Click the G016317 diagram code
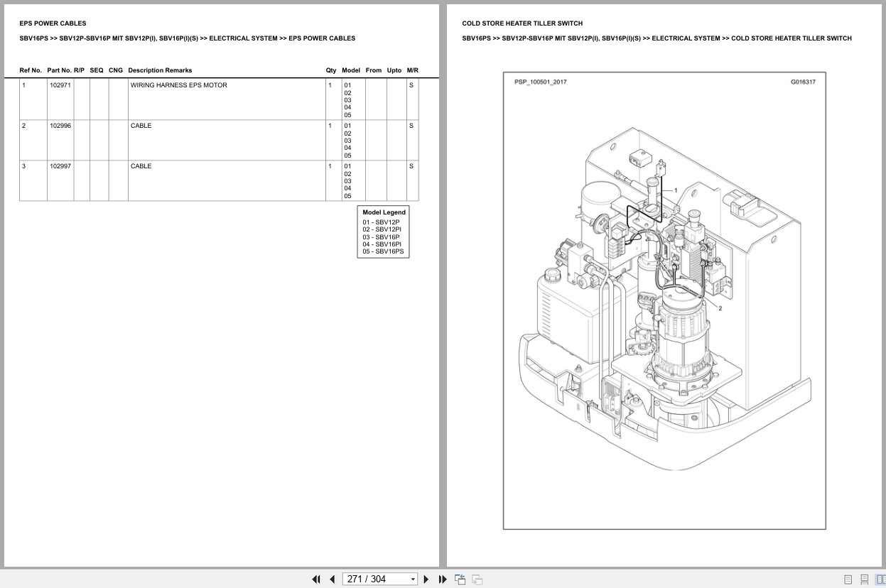The width and height of the screenshot is (886, 588). point(803,82)
